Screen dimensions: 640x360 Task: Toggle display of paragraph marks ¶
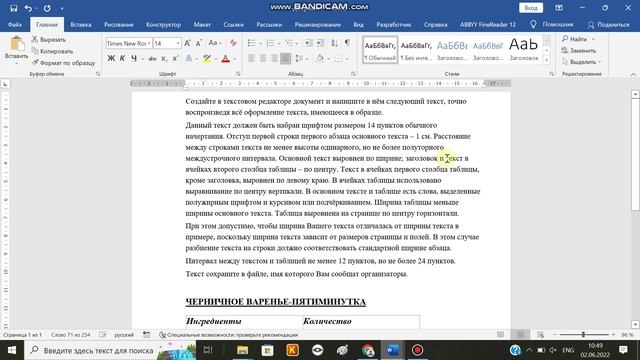347,43
